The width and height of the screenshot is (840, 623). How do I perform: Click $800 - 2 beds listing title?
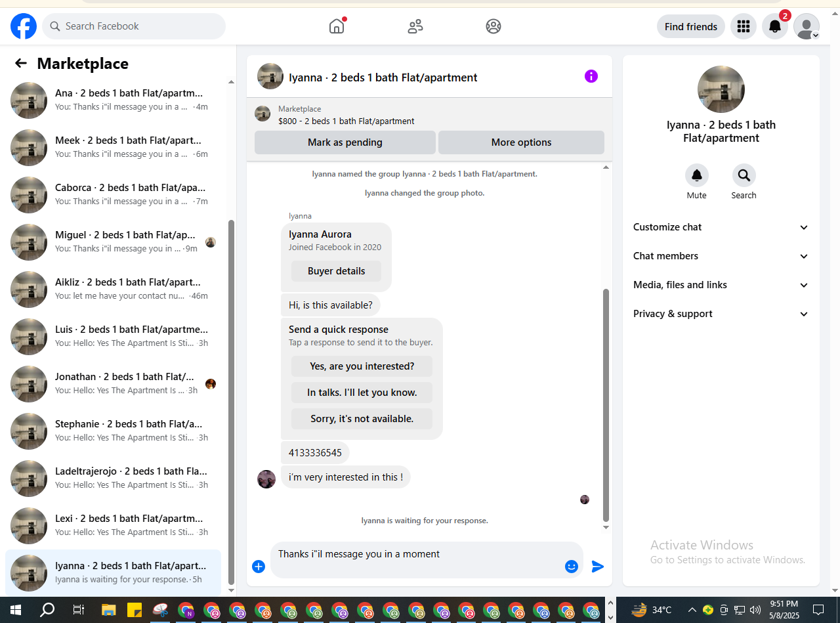[346, 121]
